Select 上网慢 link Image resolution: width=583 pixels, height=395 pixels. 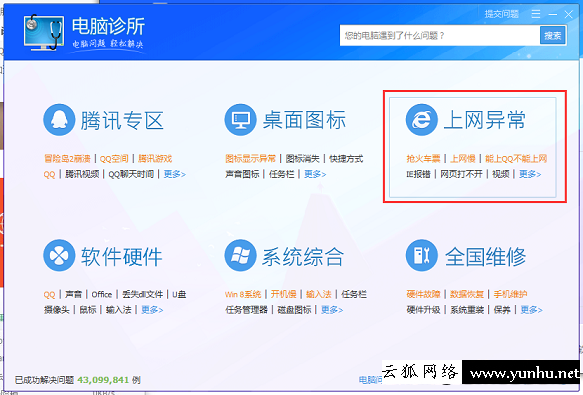463,159
